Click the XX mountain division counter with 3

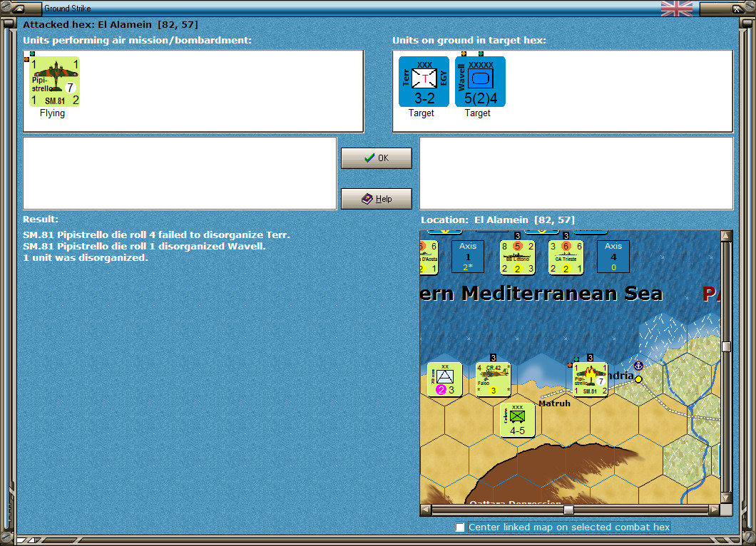(444, 379)
